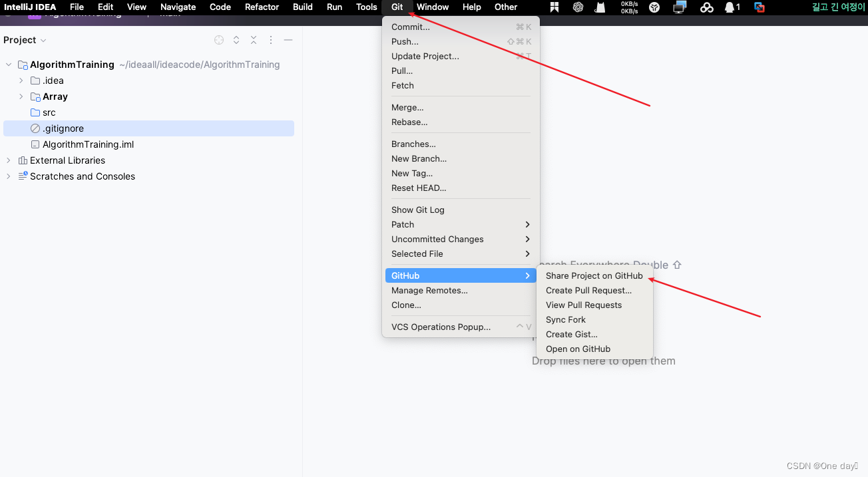868x477 pixels.
Task: Open the Refactor menu
Action: (x=262, y=7)
